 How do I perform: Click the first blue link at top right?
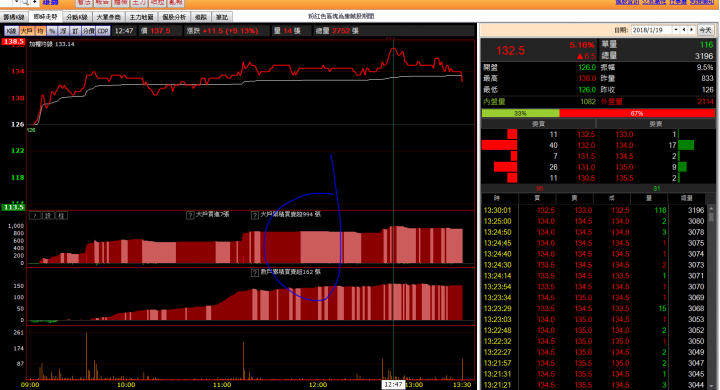click(627, 2)
